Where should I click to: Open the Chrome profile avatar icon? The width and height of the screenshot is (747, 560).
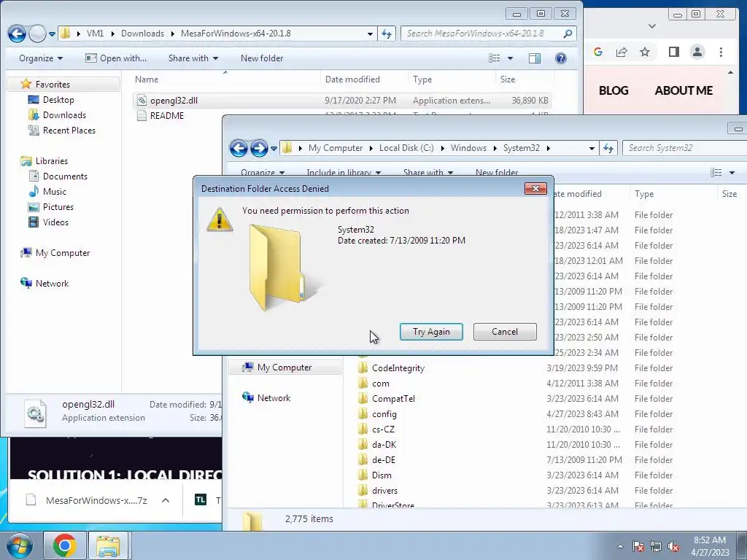(x=697, y=52)
